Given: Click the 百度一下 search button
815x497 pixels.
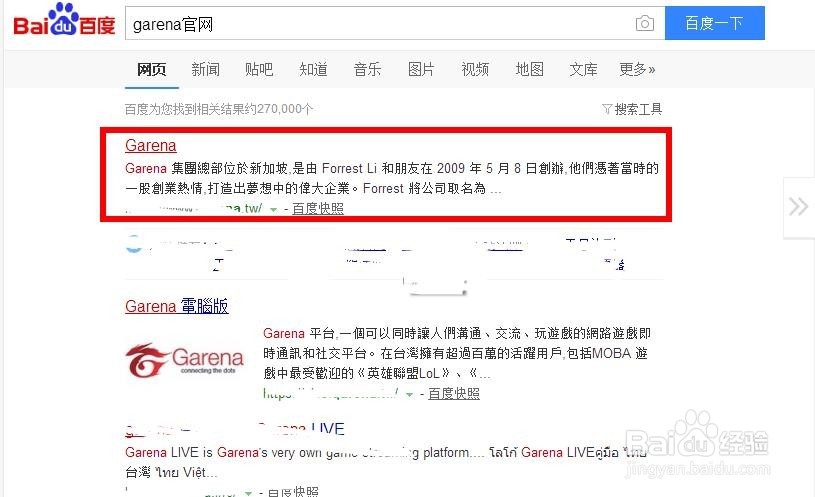Looking at the screenshot, I should click(715, 23).
